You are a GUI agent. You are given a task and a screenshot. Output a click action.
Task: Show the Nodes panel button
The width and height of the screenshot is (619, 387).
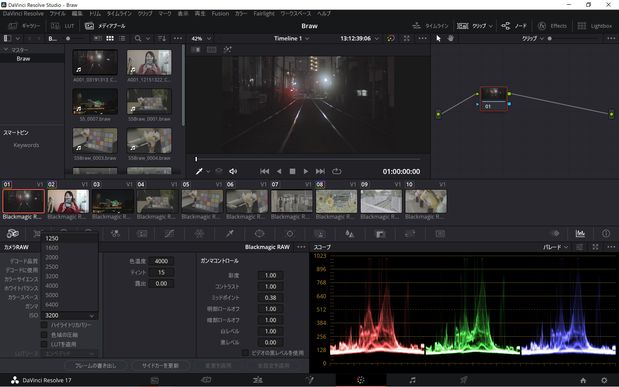click(514, 26)
